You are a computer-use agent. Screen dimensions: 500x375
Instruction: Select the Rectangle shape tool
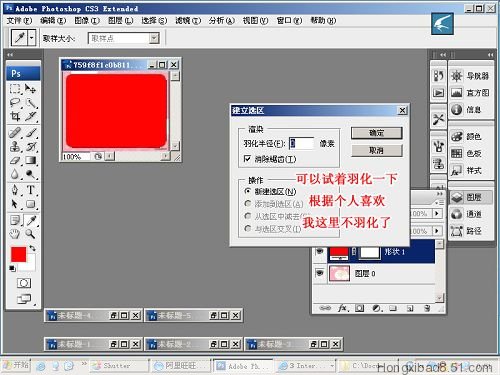click(x=31, y=204)
